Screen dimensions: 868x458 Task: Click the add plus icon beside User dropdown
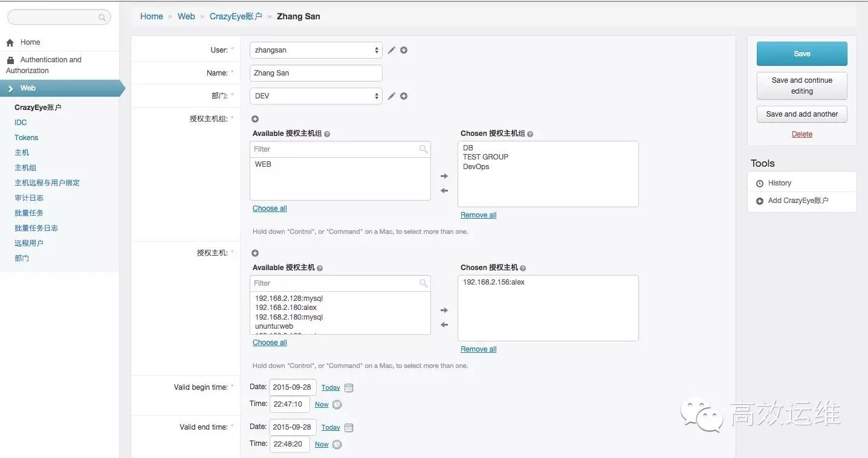[404, 50]
